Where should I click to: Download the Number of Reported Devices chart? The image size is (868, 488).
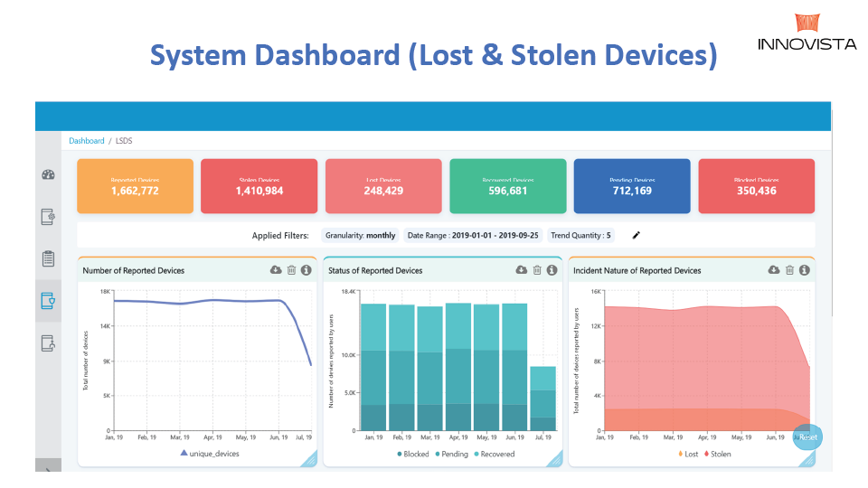276,270
